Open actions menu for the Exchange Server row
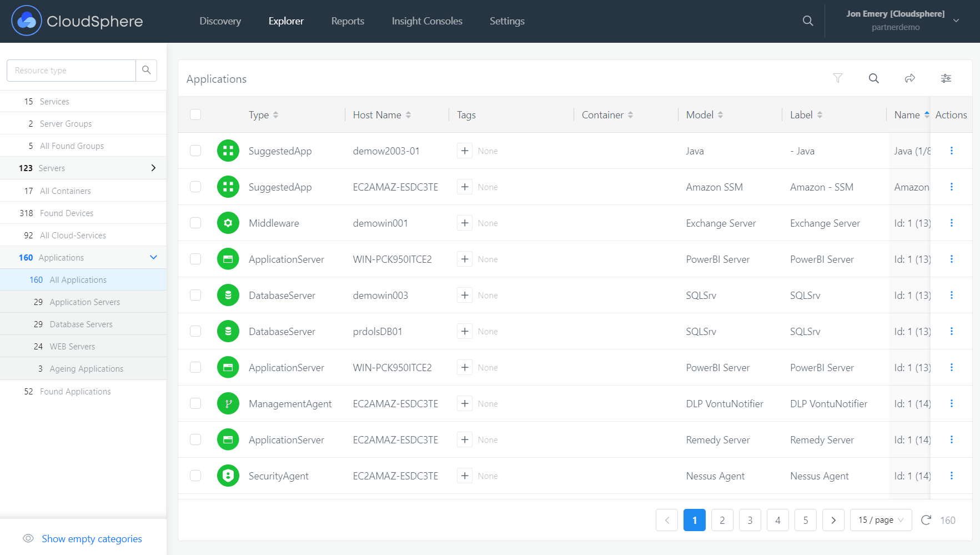The image size is (980, 555). click(x=952, y=223)
